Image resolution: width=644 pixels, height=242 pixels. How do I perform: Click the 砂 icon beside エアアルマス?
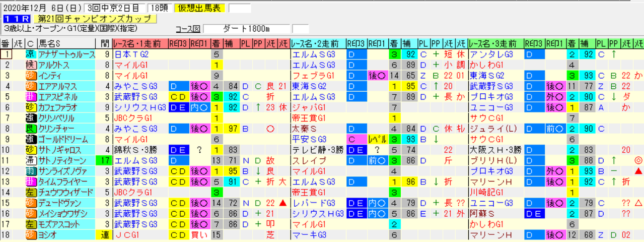point(30,86)
